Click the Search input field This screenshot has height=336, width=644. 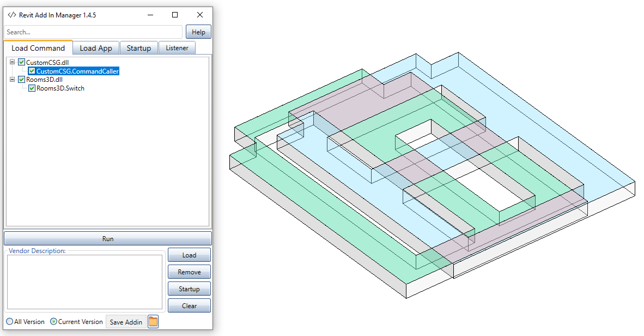[93, 31]
